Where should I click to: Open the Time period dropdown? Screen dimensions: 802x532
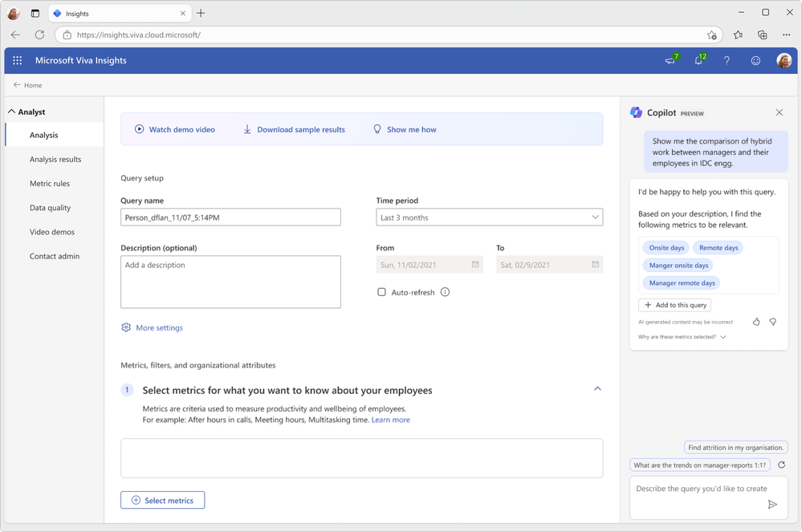(x=489, y=217)
